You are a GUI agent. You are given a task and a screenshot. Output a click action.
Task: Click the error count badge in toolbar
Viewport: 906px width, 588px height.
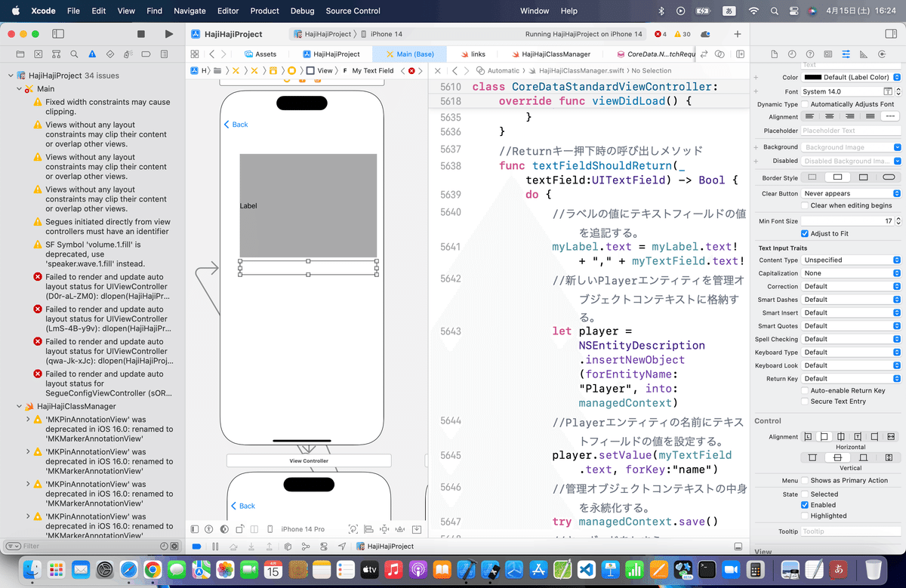click(661, 34)
